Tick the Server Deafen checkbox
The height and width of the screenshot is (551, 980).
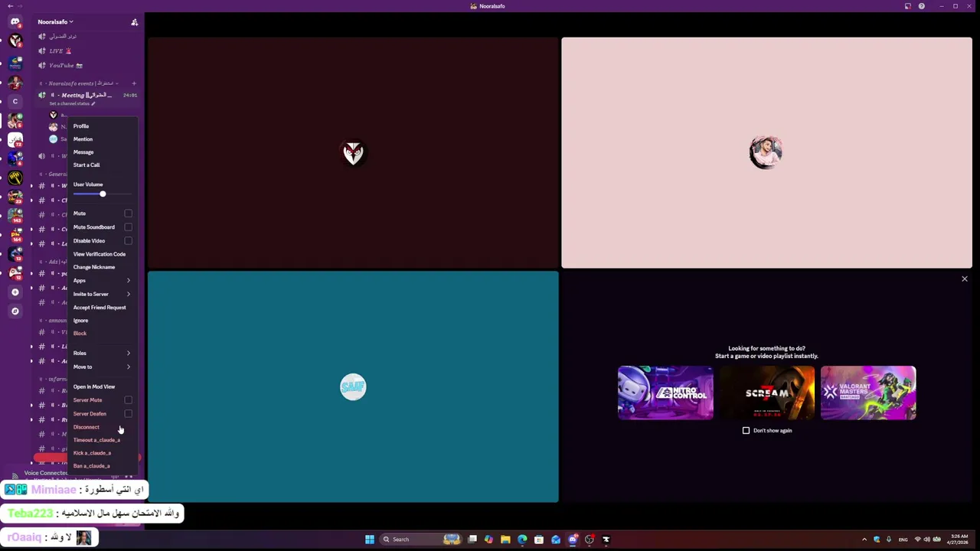click(128, 414)
